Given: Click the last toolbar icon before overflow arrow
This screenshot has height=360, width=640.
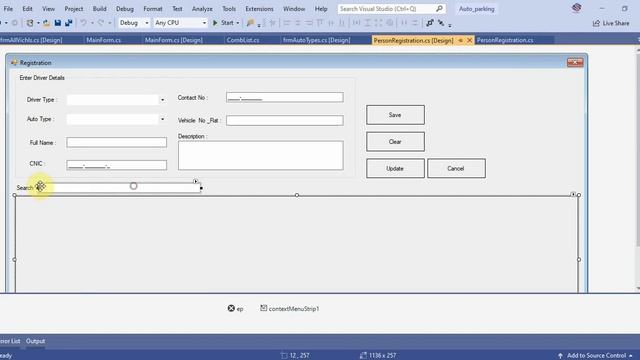Looking at the screenshot, I should [x=441, y=23].
